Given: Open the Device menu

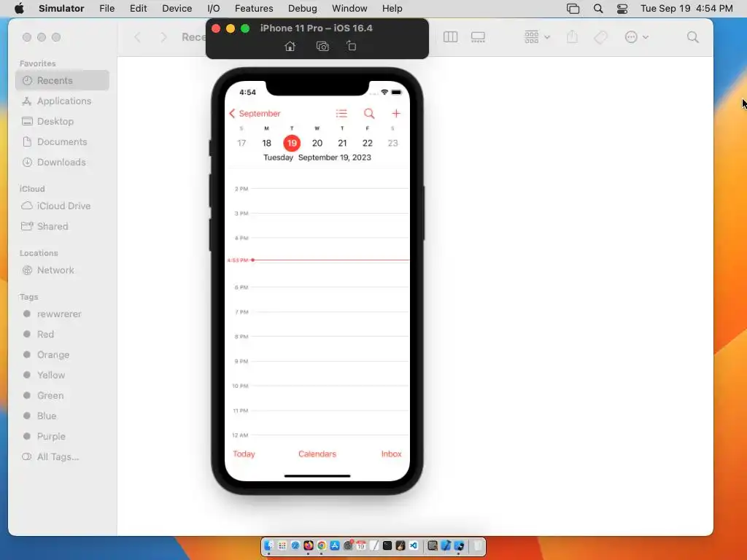Looking at the screenshot, I should (x=177, y=9).
